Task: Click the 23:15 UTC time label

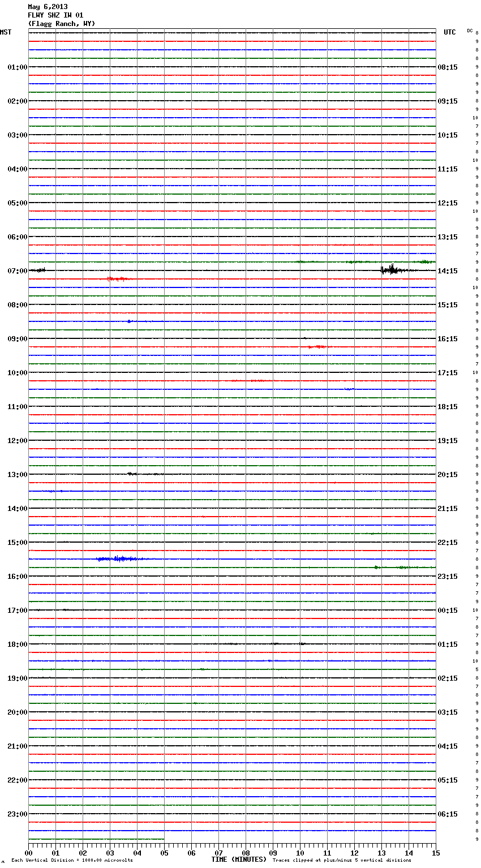Action: pyautogui.click(x=448, y=577)
